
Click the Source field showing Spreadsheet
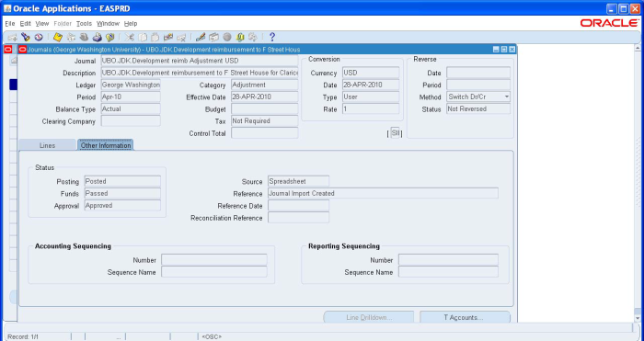click(299, 181)
